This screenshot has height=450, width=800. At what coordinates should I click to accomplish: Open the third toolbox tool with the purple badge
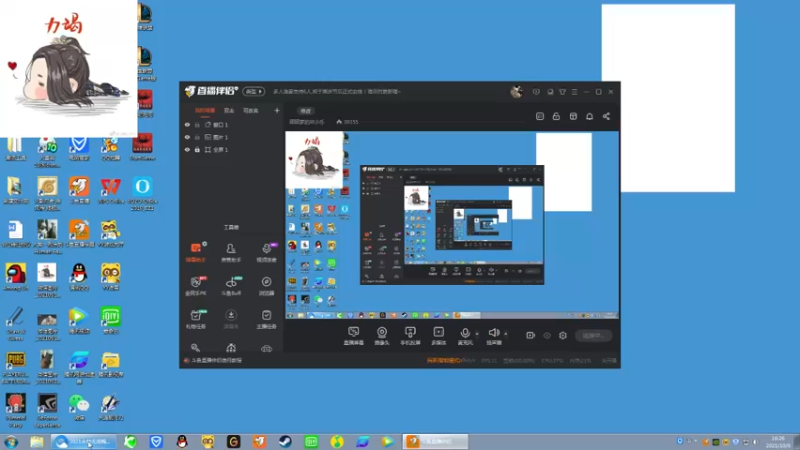266,253
